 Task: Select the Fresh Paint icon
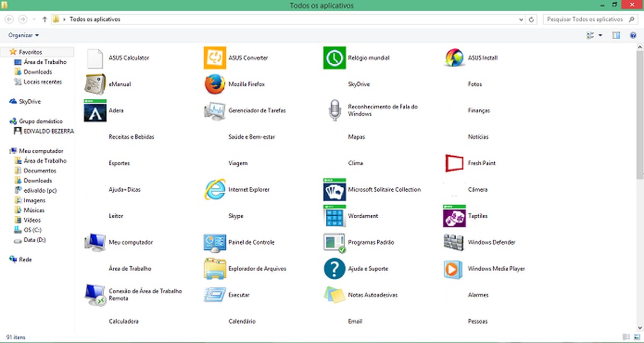[453, 163]
